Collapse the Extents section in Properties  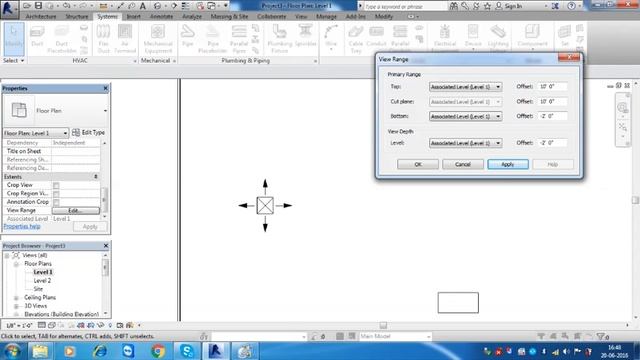(x=96, y=177)
